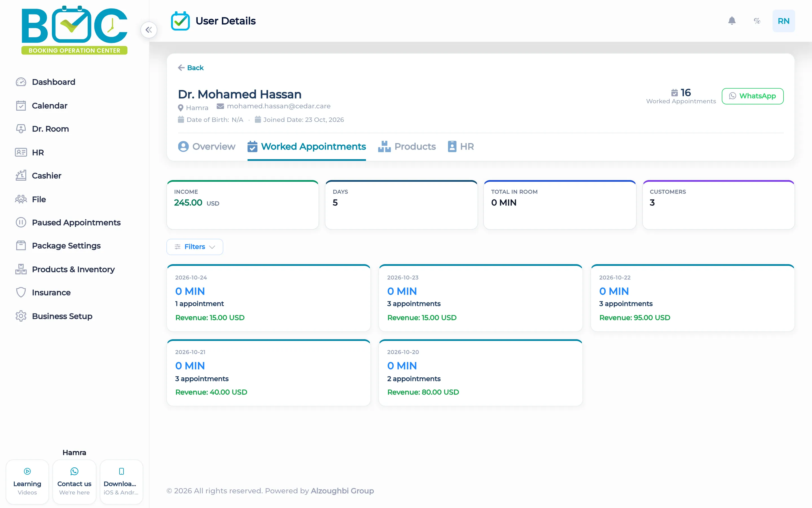Click the Dashboard gauge icon
Screen dimensions: 812x508
pos(21,82)
